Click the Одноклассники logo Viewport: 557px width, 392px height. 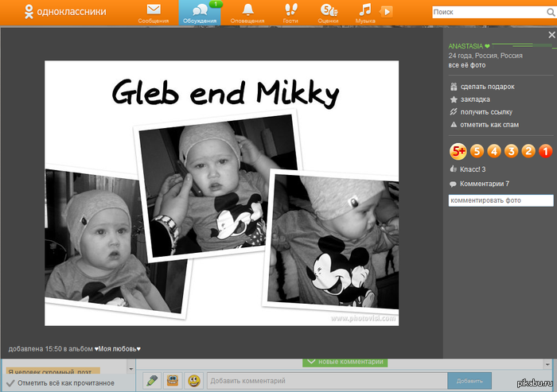49,12
